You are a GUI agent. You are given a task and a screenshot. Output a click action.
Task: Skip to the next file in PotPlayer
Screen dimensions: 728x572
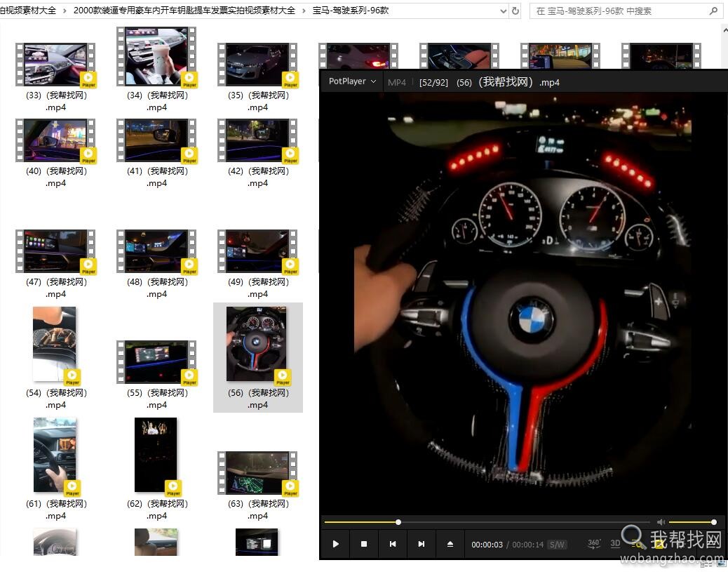click(x=421, y=544)
